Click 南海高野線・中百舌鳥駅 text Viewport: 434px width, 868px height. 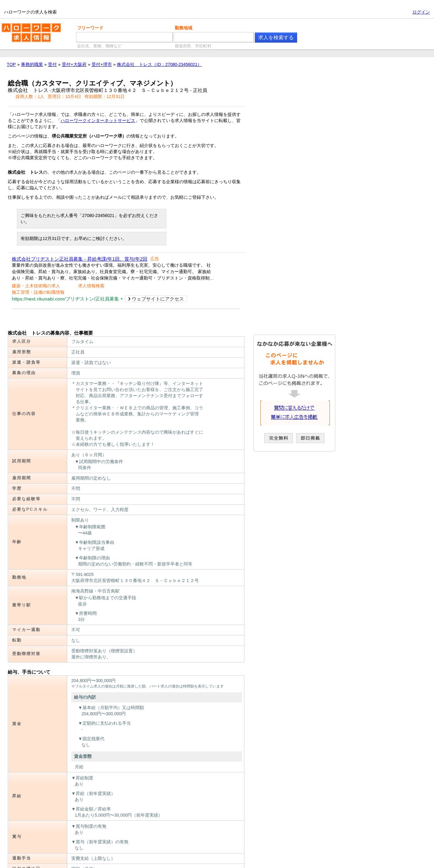point(95,591)
